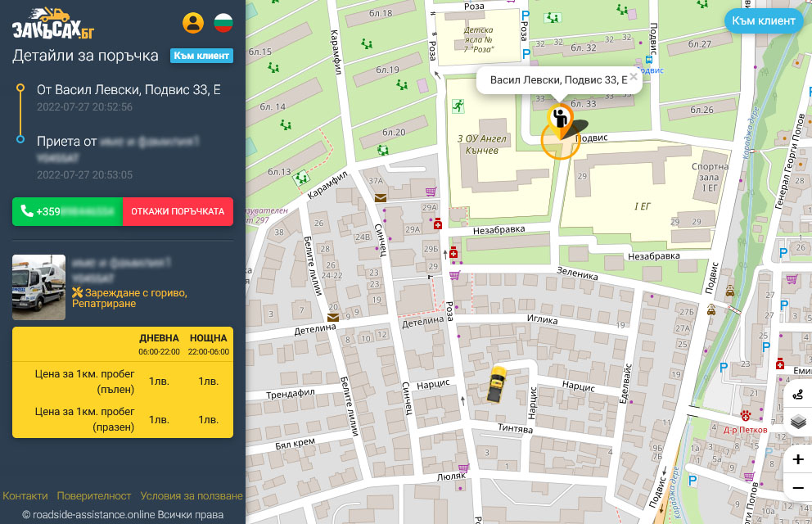Click the yellow pricing table panel
812x524 pixels.
(123, 383)
